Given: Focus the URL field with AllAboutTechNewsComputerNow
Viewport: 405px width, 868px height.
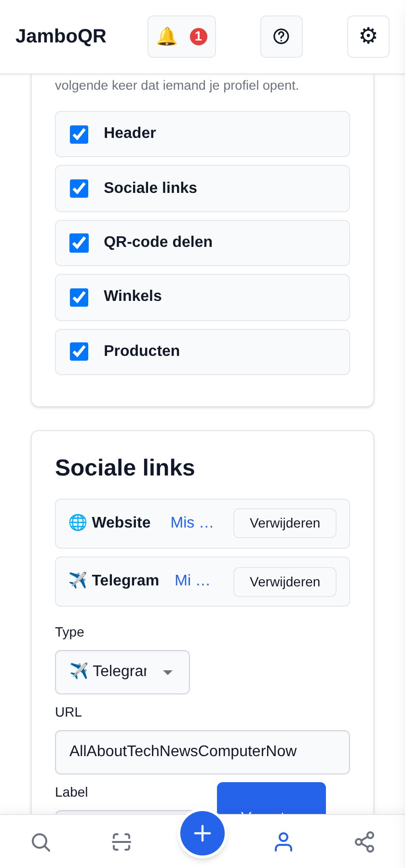Looking at the screenshot, I should click(x=202, y=752).
